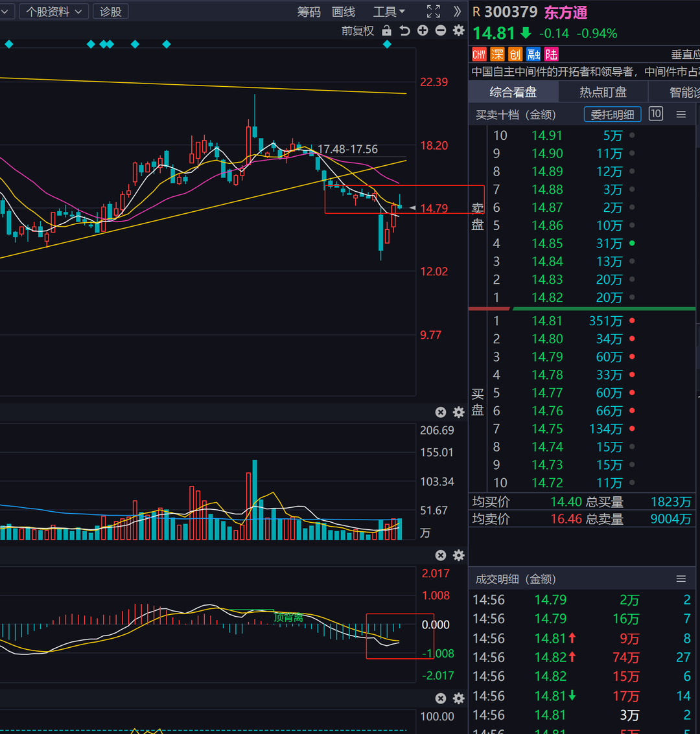Zoom out chart with the minus icon

[441, 30]
